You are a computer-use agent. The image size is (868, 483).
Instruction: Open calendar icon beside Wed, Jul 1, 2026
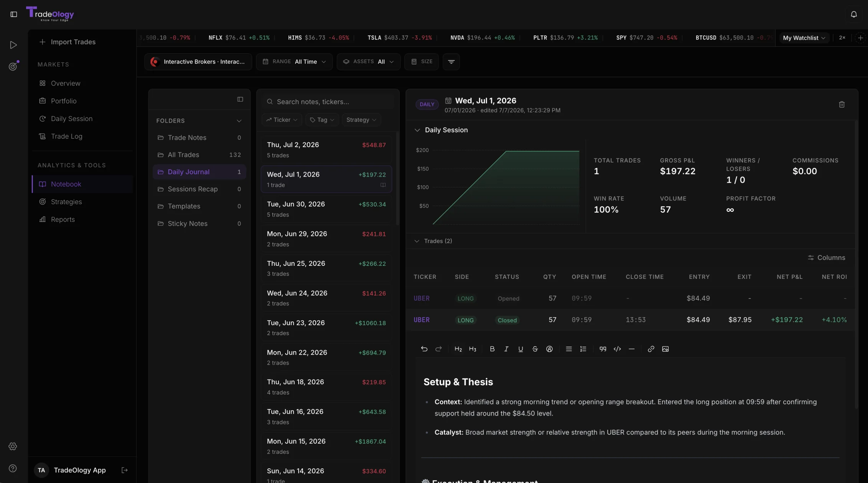tap(448, 100)
